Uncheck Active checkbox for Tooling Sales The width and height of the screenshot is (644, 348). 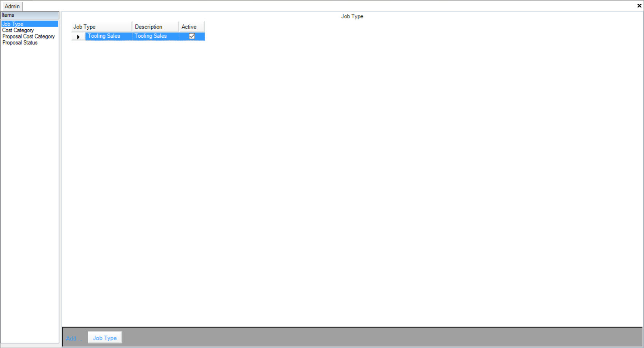click(192, 36)
